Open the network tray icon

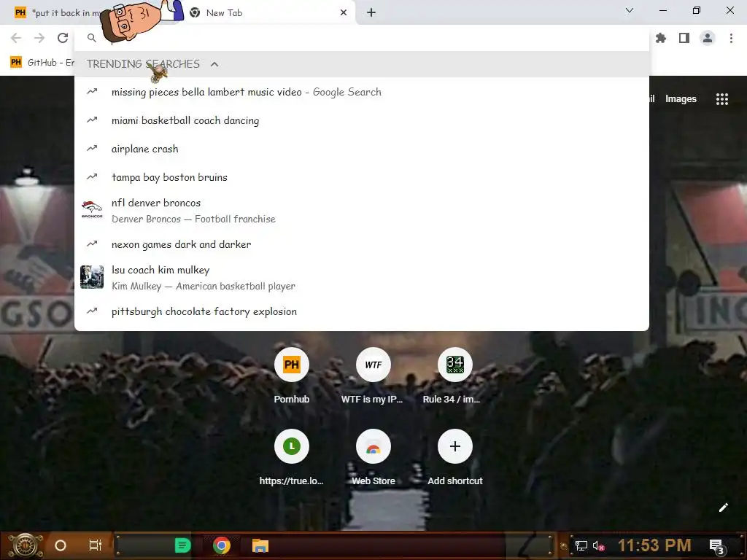pos(581,545)
